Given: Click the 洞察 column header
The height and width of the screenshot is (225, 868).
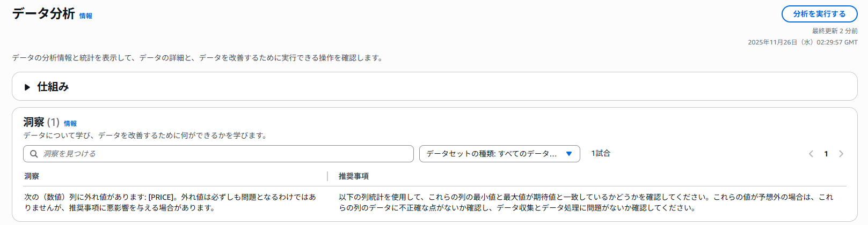Looking at the screenshot, I should tap(32, 176).
